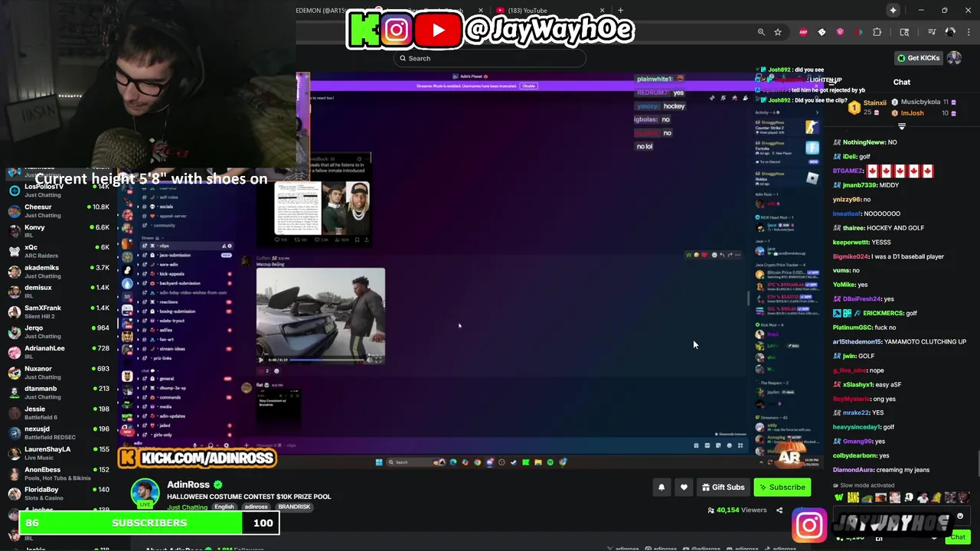Close the YouTube browser tab

coord(603,11)
